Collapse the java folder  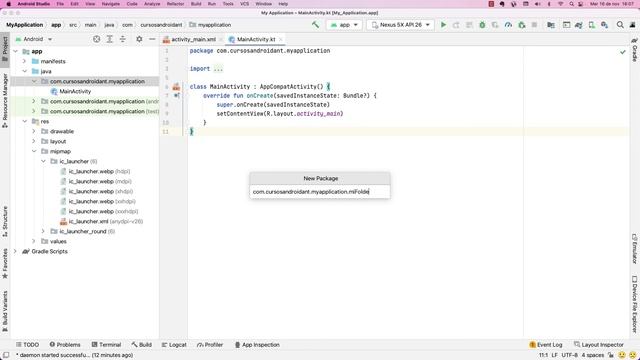click(24, 71)
